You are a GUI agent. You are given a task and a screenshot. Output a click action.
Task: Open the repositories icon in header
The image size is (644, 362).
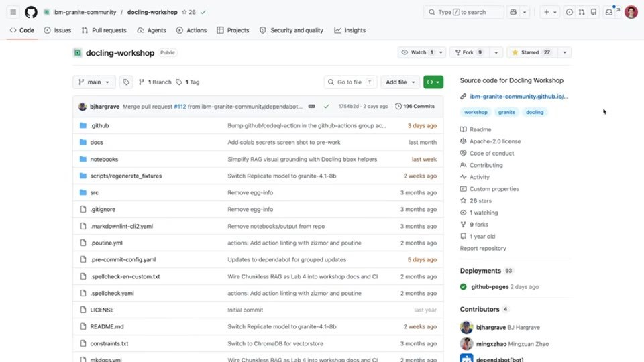[594, 12]
